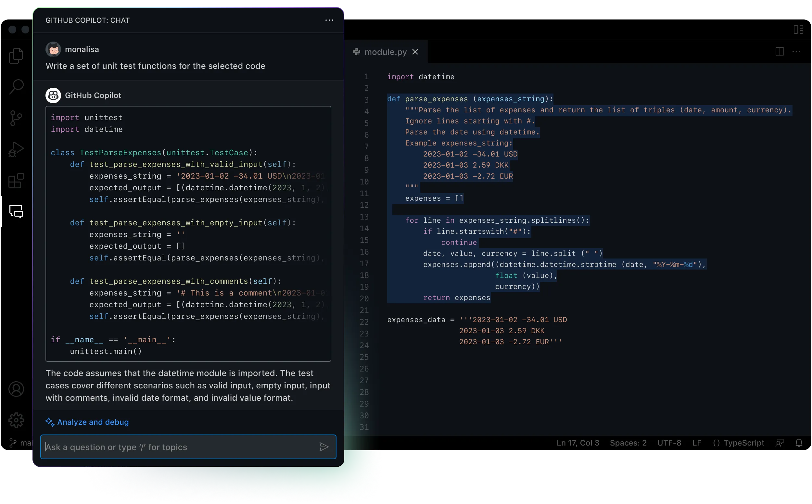Open the Explorer view in the activity bar

click(16, 56)
